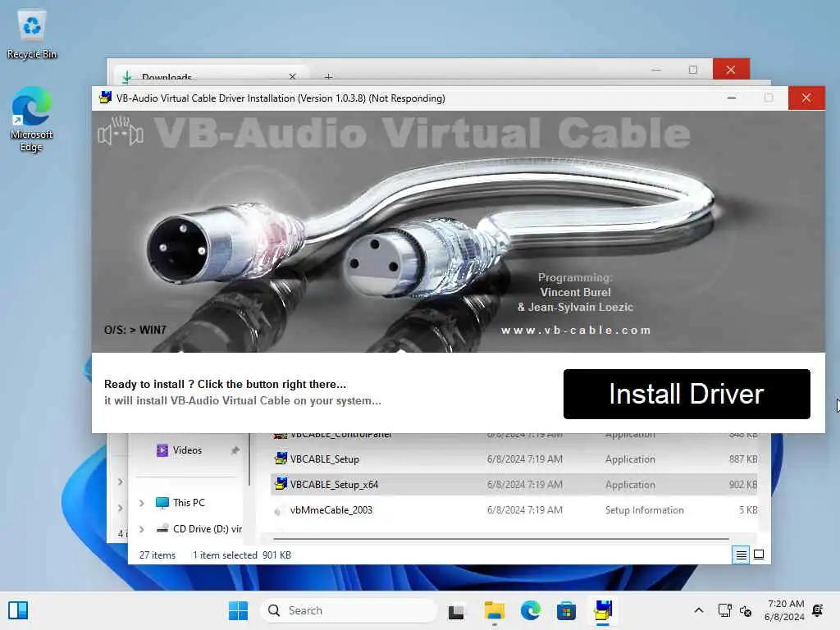Screen dimensions: 840x630
Task: Minimize the VB-Audio installer window
Action: 732,98
